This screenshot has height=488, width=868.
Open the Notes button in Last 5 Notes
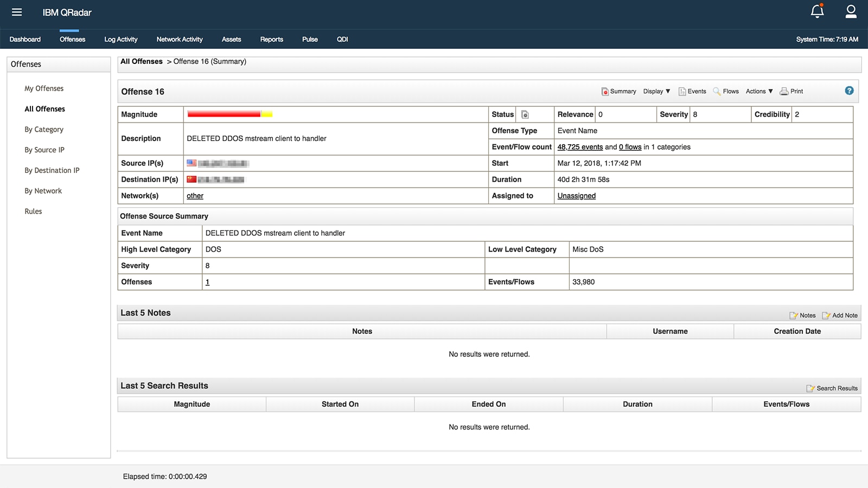click(x=802, y=315)
